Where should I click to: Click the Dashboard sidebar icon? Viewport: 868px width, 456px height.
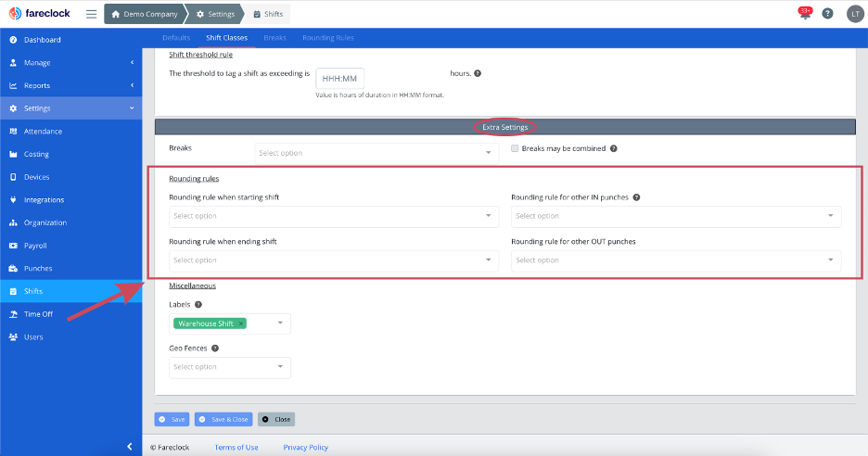(x=13, y=40)
